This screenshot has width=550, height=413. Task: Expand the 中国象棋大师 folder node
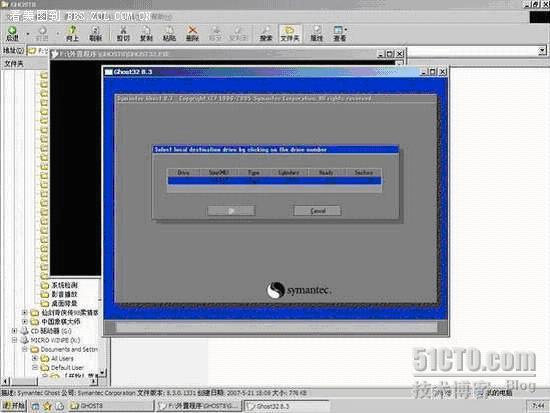tap(25, 321)
